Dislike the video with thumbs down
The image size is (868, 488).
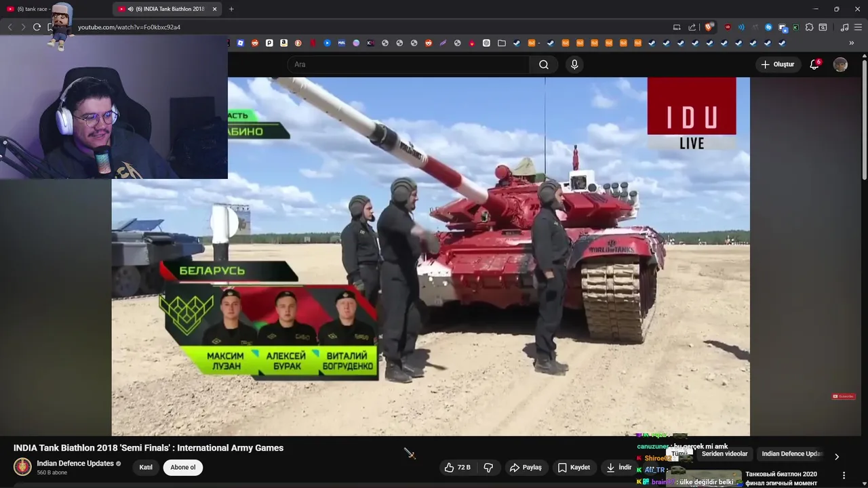[x=488, y=467]
